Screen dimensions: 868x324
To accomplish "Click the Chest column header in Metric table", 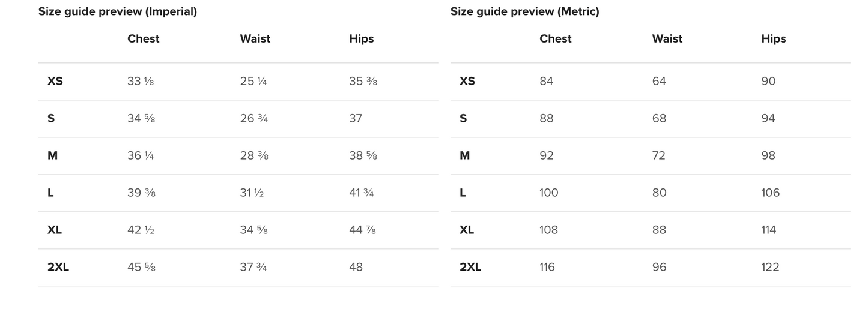I will pos(555,39).
